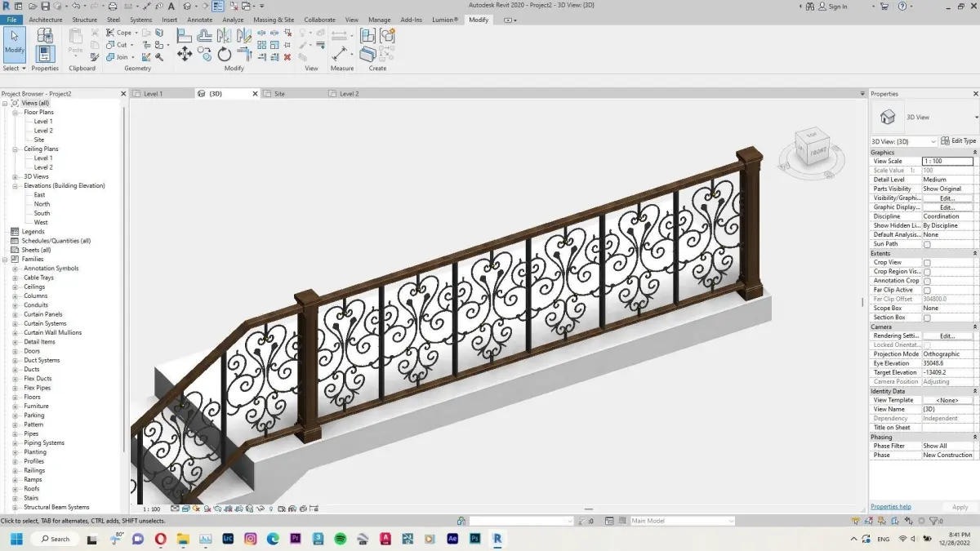Click Edit for Graphic Display Options
This screenshot has height=551, width=980.
pyautogui.click(x=947, y=207)
